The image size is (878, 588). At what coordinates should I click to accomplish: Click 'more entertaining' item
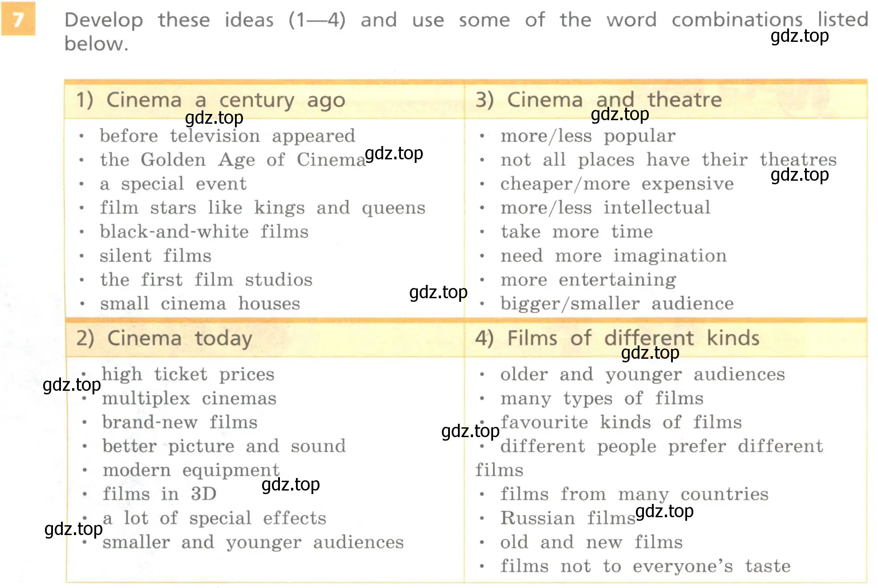tap(588, 280)
